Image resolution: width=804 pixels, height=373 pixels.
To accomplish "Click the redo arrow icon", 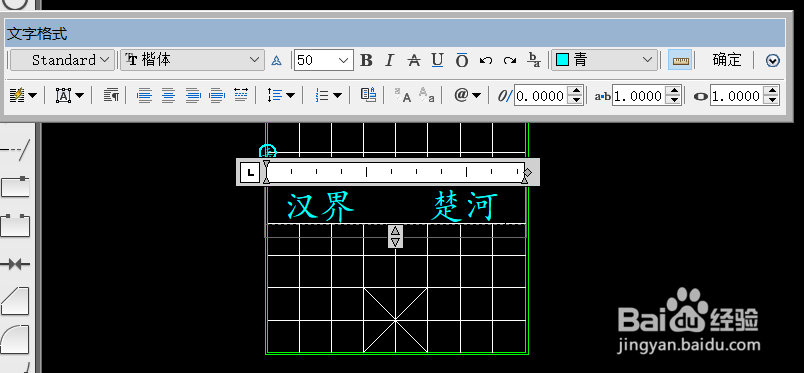I will [x=509, y=61].
